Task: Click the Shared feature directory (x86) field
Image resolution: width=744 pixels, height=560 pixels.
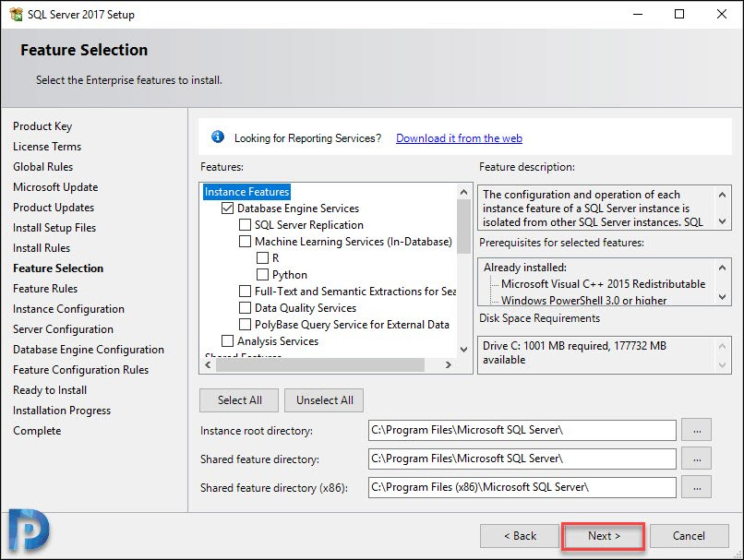Action: click(522, 487)
